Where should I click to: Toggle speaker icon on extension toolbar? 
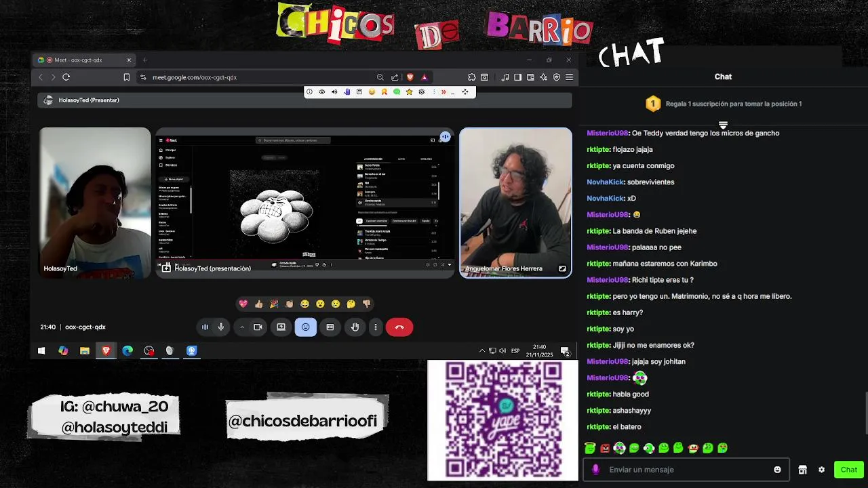point(334,91)
